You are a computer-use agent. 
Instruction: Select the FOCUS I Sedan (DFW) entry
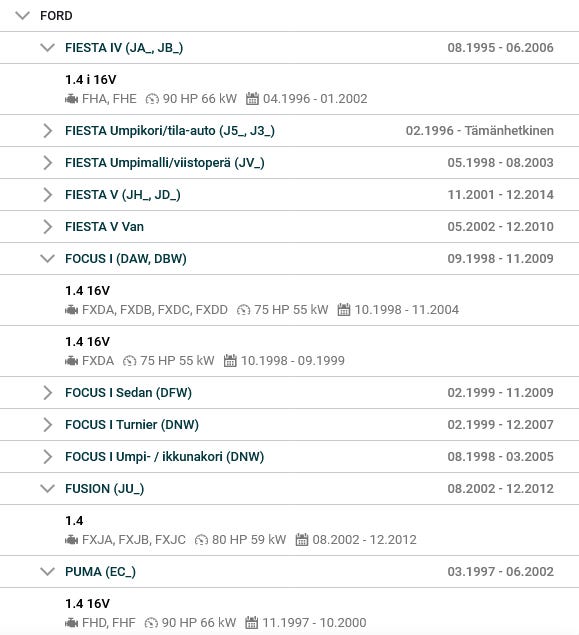128,392
